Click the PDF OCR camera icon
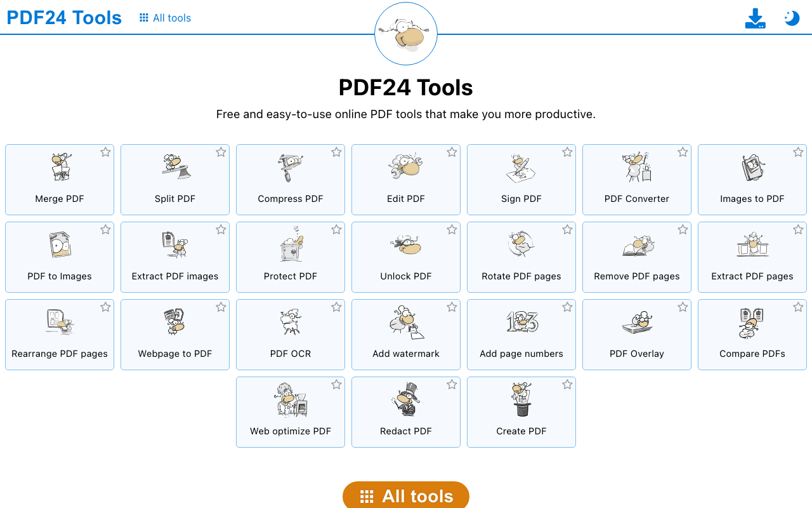 click(x=291, y=322)
